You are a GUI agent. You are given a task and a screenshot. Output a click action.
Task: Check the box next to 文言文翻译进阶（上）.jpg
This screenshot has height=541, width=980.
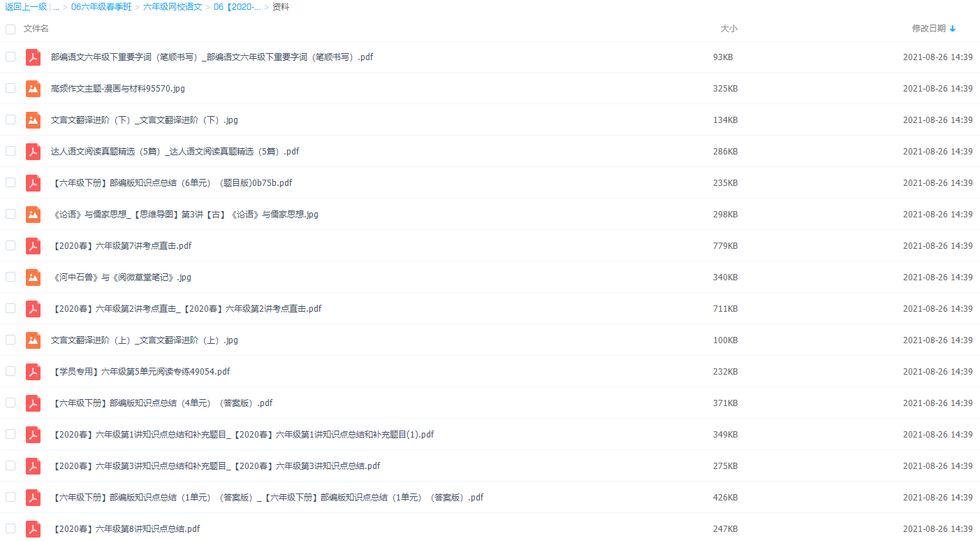click(x=10, y=340)
